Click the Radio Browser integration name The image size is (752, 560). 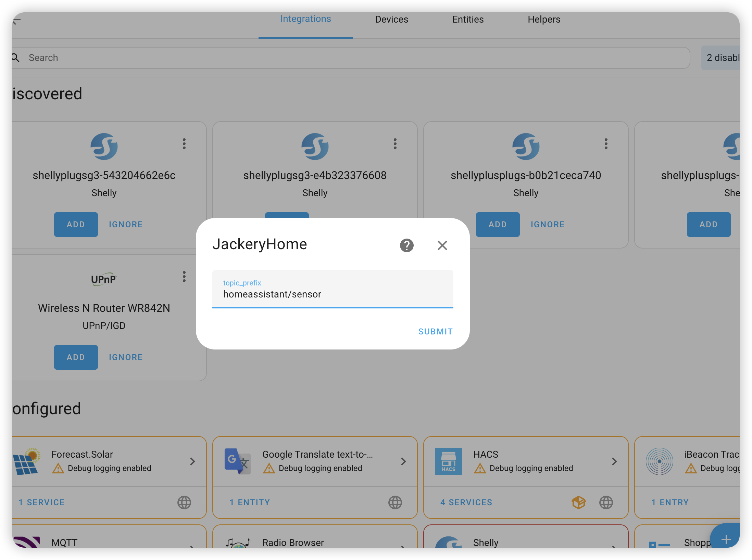pyautogui.click(x=293, y=542)
